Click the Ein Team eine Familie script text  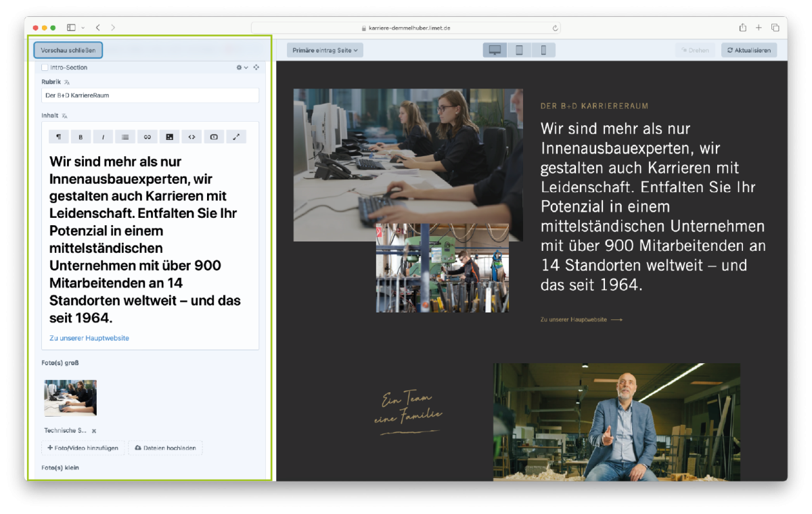408,411
